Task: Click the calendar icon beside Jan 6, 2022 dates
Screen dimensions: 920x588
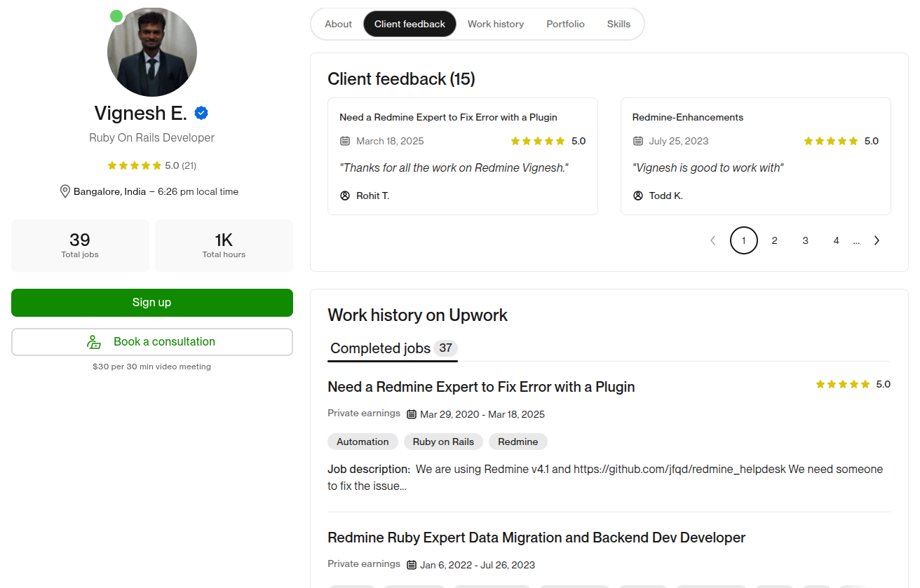Action: click(x=412, y=565)
